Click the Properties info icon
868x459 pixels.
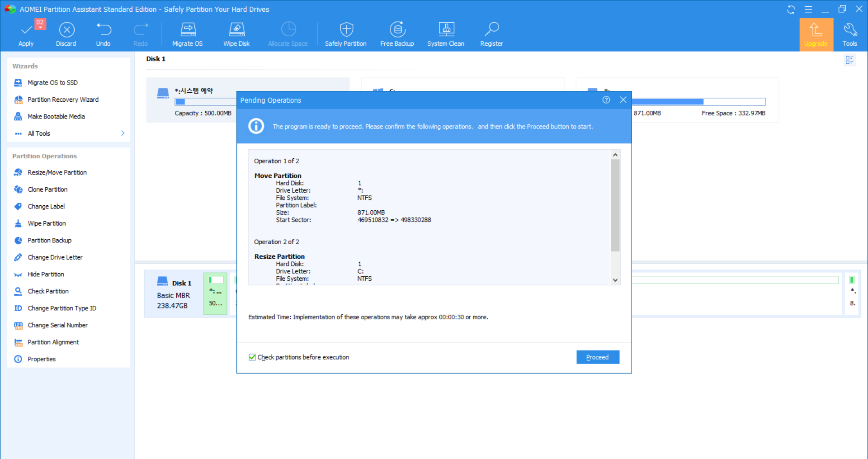18,359
